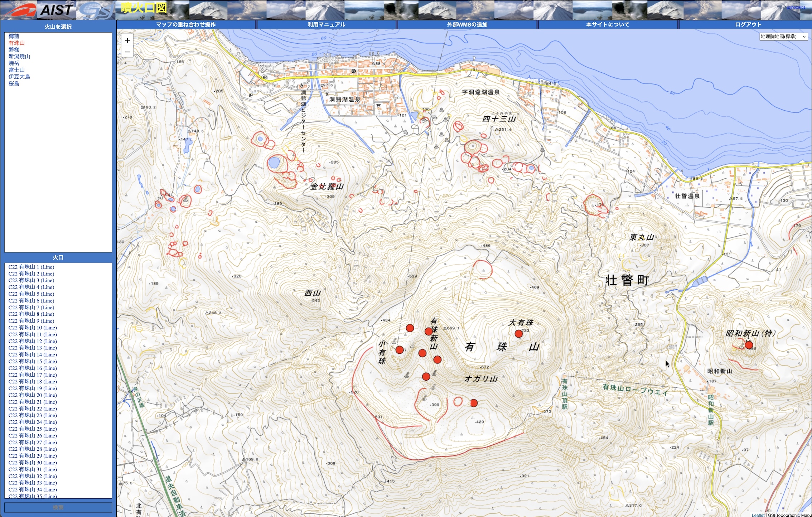The width and height of the screenshot is (812, 517).
Task: Click the map zoom out minus button
Action: (x=127, y=52)
